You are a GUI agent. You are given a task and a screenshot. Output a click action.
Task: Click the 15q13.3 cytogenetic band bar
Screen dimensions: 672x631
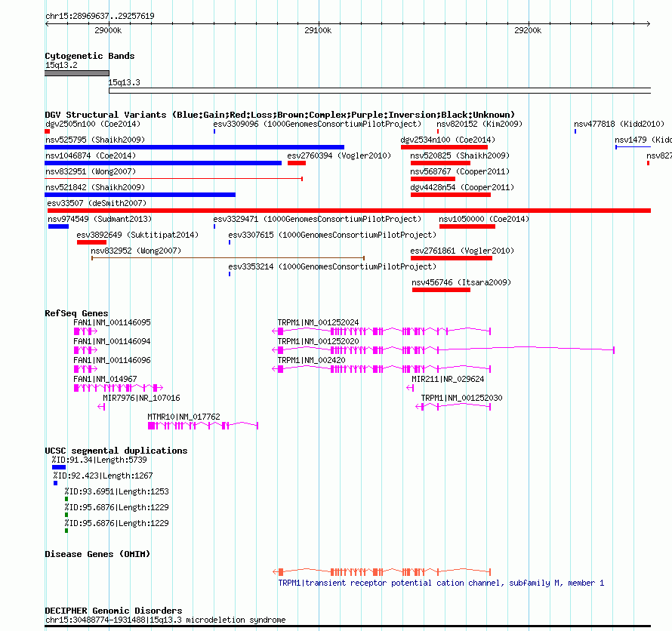(x=380, y=91)
